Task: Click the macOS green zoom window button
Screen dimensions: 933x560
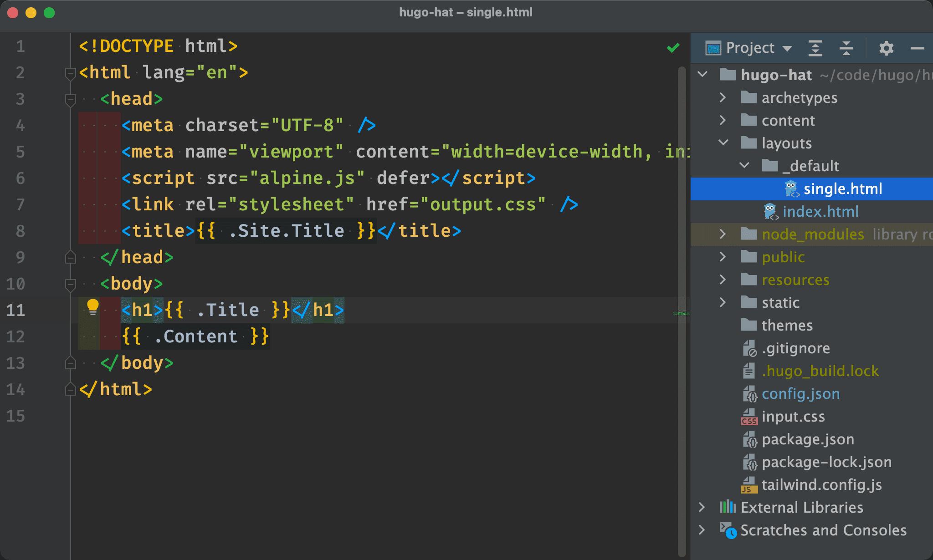Action: (49, 13)
